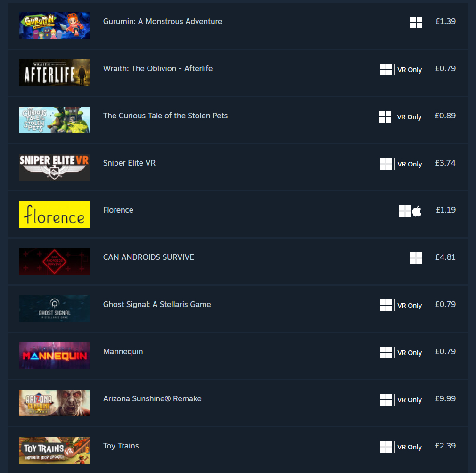Image resolution: width=476 pixels, height=473 pixels.
Task: Click the Windows icon on the Toy Trains row
Action: pos(386,447)
